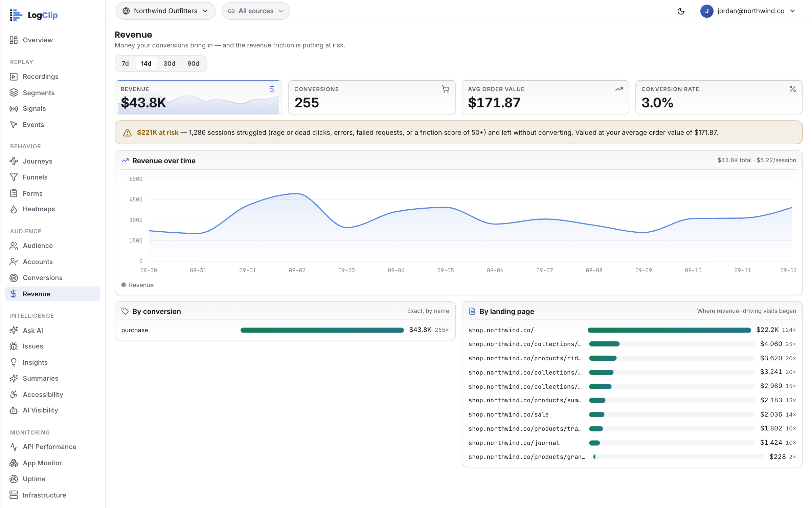Click the $221K at risk warning banner
The height and width of the screenshot is (508, 812).
[x=458, y=132]
